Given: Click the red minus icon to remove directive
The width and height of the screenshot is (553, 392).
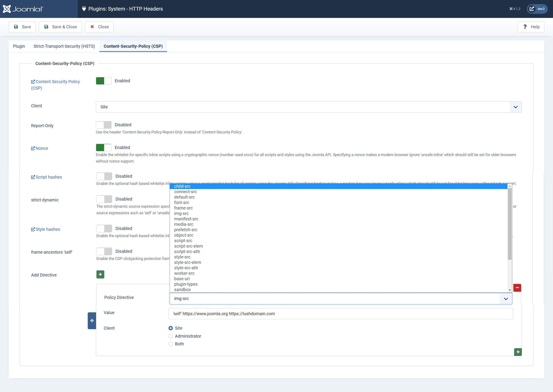Looking at the screenshot, I should coord(518,288).
